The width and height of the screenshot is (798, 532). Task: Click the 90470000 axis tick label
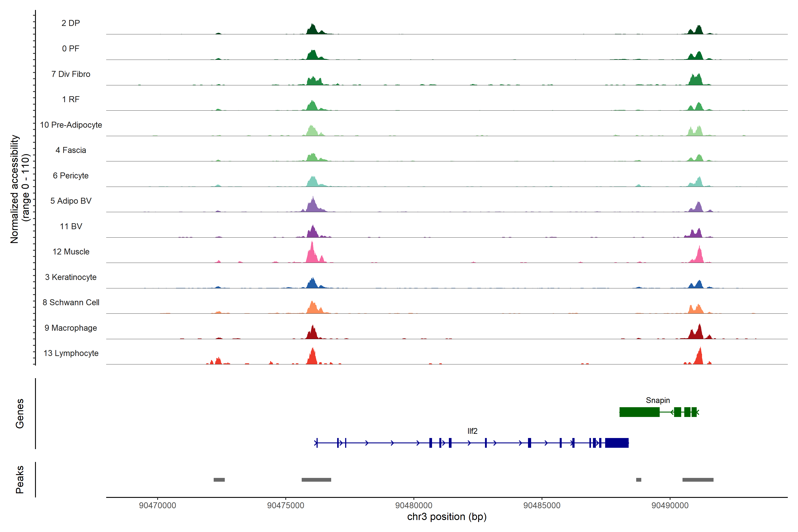tap(157, 505)
